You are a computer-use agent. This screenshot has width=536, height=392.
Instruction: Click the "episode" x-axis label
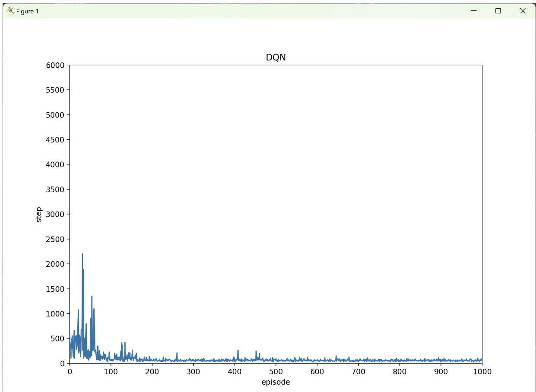276,382
